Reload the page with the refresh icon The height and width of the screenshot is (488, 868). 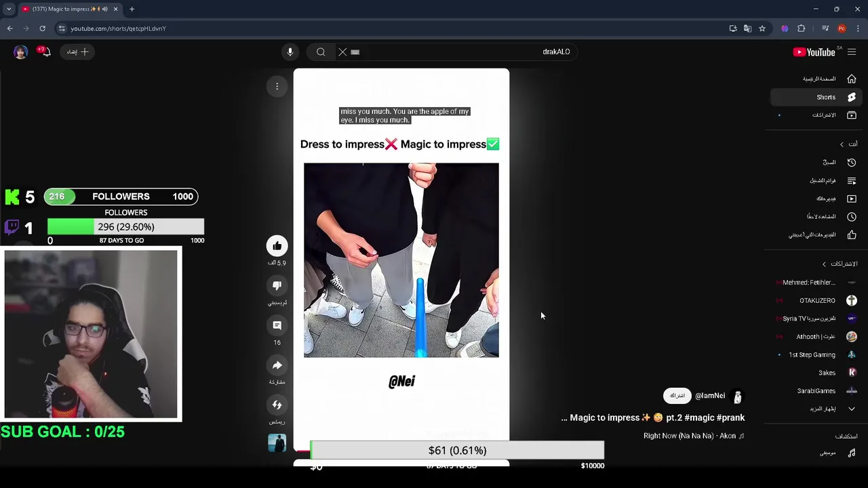pyautogui.click(x=42, y=28)
